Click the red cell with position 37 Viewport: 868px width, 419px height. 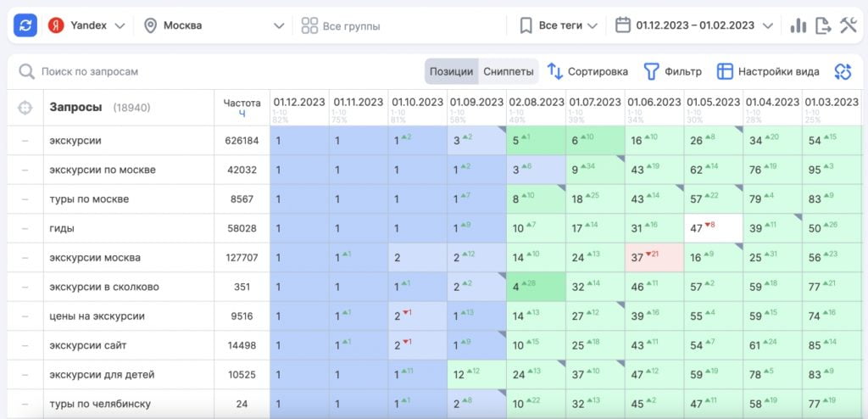click(654, 258)
